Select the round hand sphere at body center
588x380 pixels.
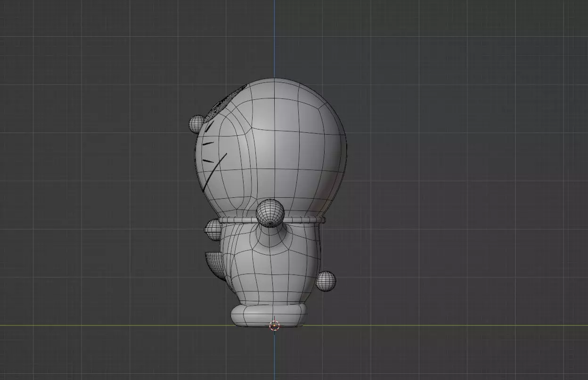[270, 213]
